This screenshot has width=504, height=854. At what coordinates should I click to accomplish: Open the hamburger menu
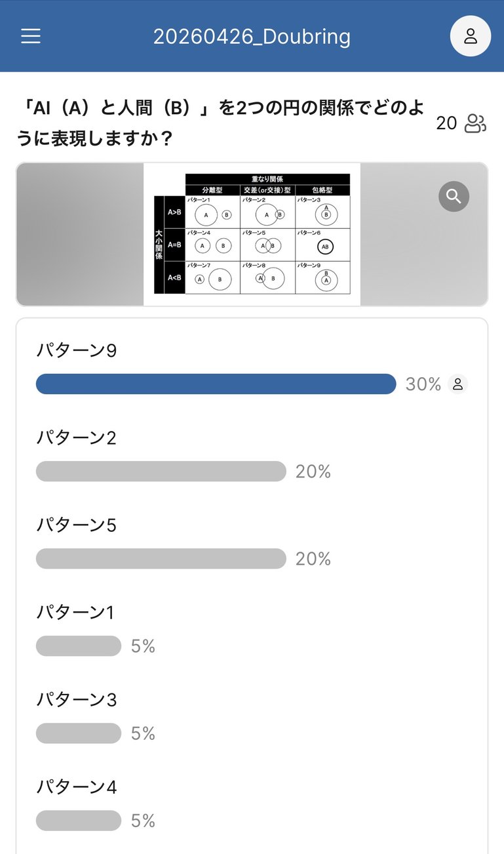[x=31, y=36]
